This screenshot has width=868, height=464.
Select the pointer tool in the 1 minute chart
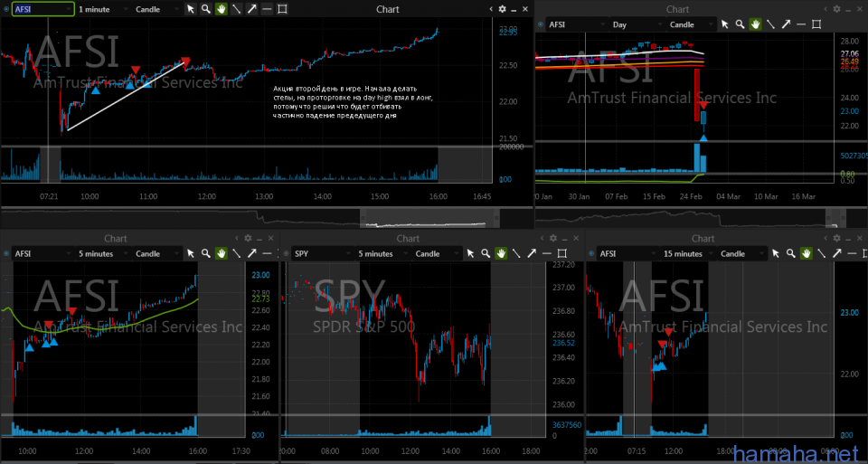pyautogui.click(x=191, y=9)
